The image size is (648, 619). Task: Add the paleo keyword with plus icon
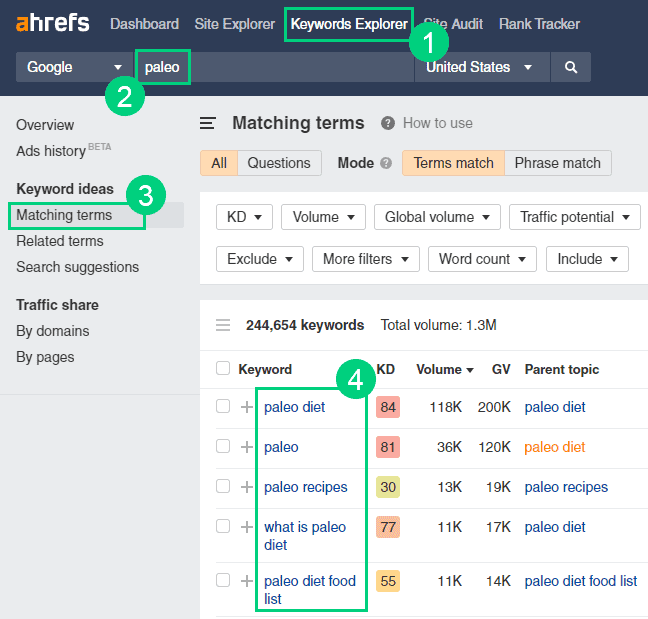(x=247, y=447)
